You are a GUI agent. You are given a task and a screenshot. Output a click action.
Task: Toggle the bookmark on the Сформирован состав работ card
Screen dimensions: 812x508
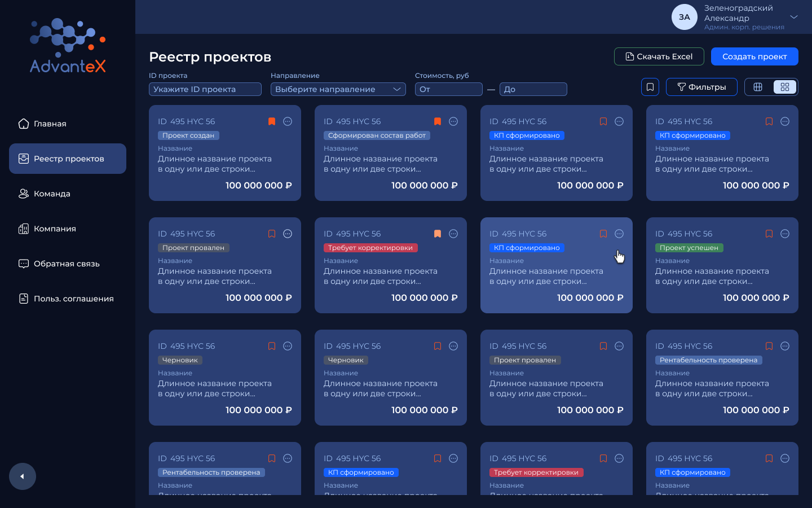438,121
